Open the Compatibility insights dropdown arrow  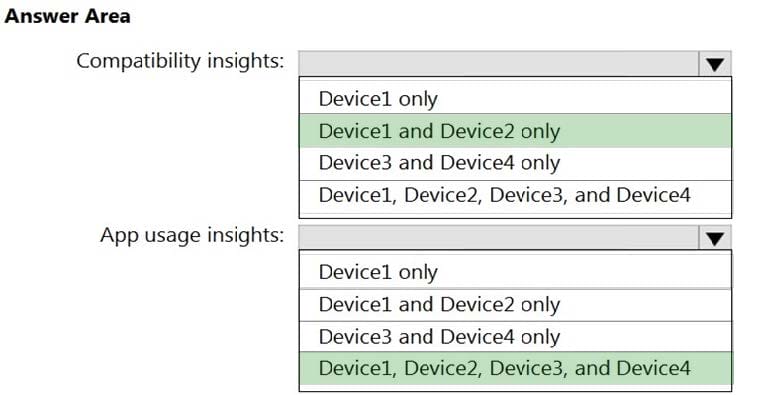click(x=715, y=63)
